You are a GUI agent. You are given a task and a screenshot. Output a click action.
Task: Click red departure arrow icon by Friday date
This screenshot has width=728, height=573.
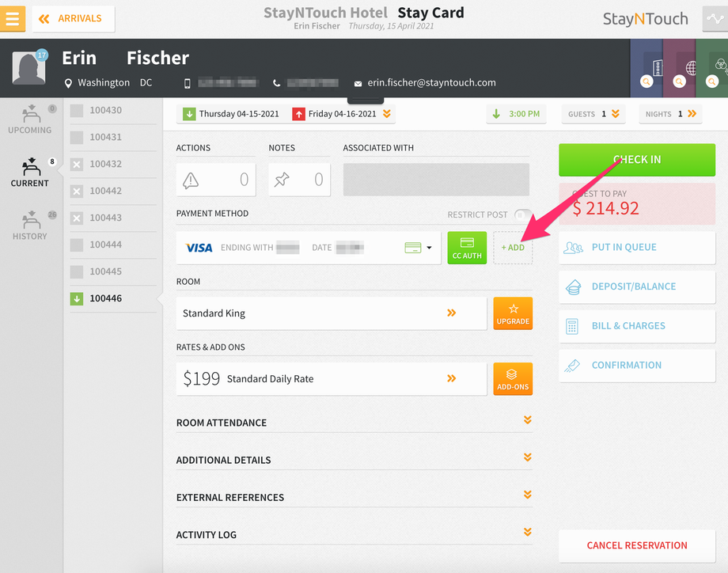click(x=298, y=114)
